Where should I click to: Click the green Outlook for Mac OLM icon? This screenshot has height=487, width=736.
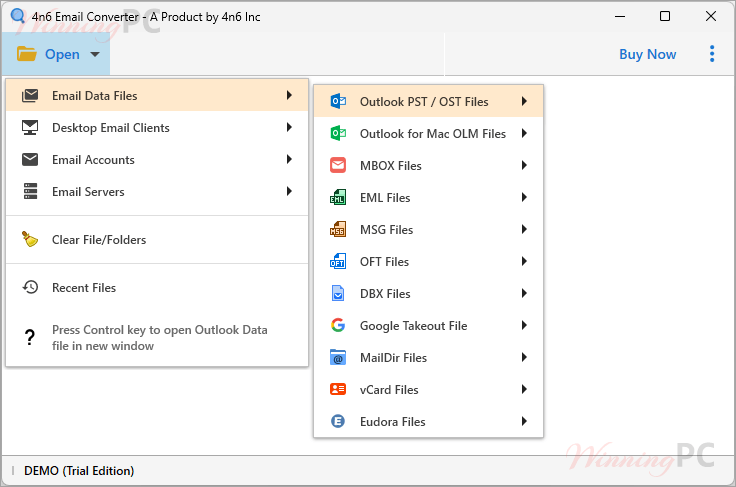pos(338,133)
